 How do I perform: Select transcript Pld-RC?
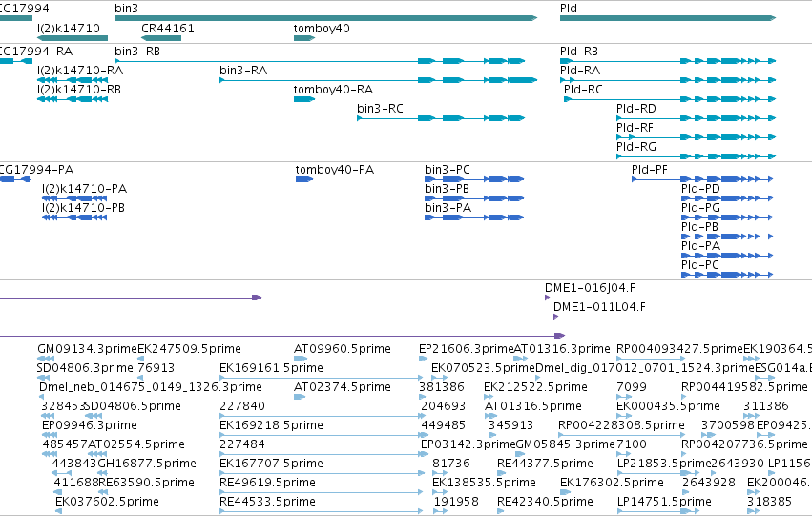pos(670,99)
